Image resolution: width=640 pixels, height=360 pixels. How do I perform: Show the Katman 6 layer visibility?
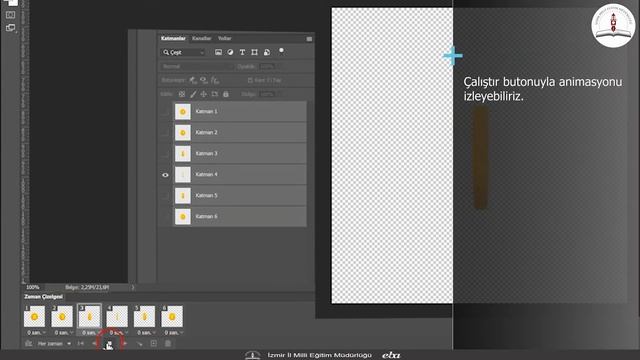pos(165,217)
